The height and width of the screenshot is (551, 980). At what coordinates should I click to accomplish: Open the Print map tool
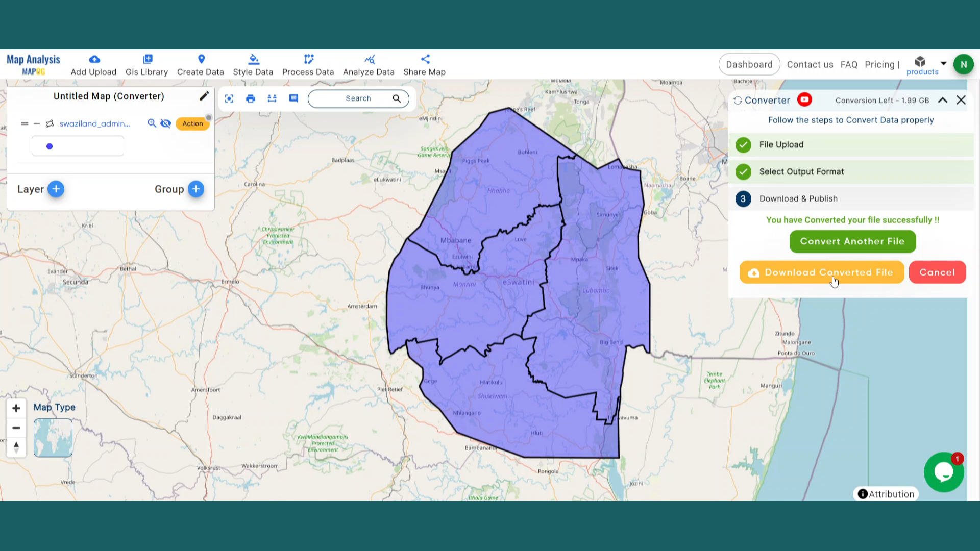coord(250,98)
